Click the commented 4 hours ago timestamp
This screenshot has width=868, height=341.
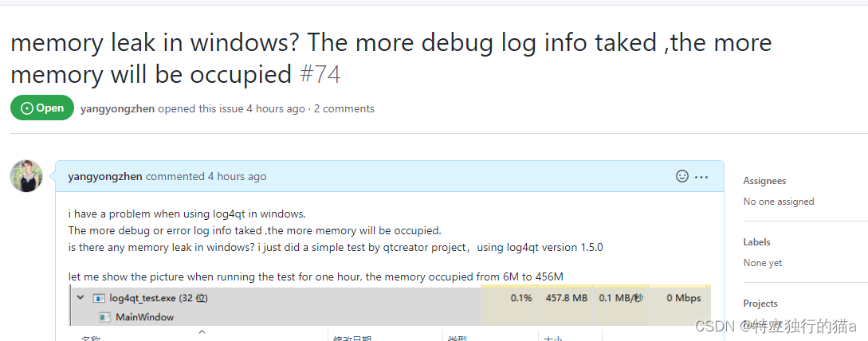click(x=206, y=177)
